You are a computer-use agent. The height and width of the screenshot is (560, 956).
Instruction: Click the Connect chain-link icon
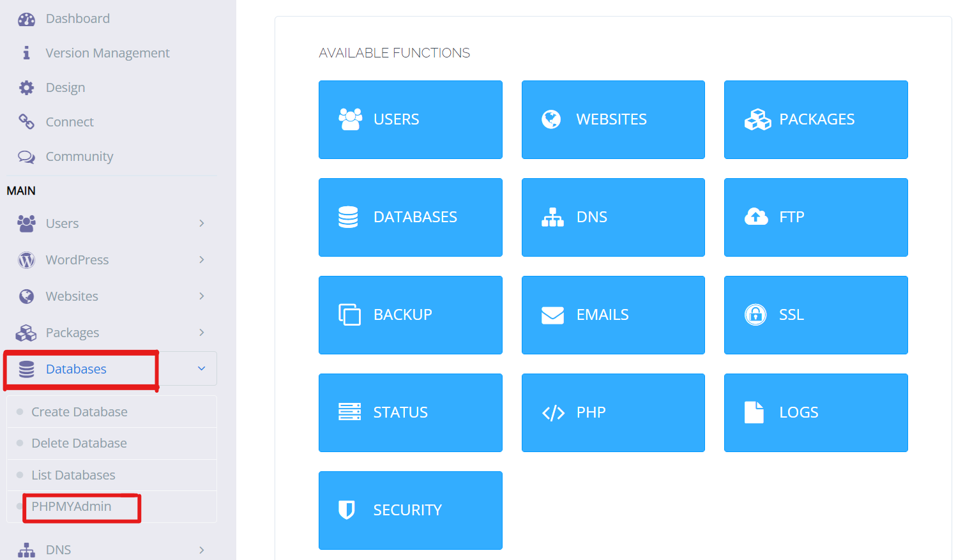[26, 121]
